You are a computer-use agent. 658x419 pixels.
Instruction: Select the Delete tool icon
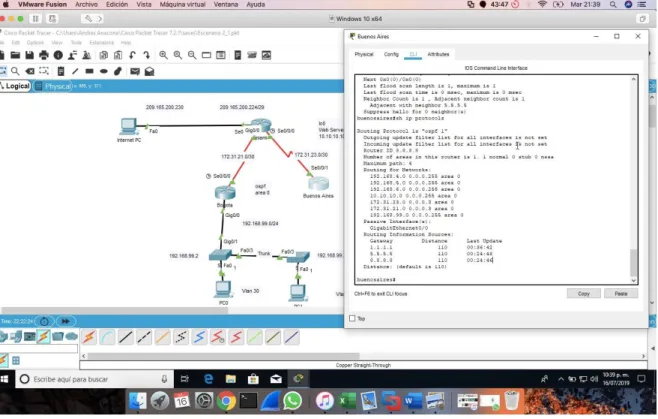tap(30, 71)
